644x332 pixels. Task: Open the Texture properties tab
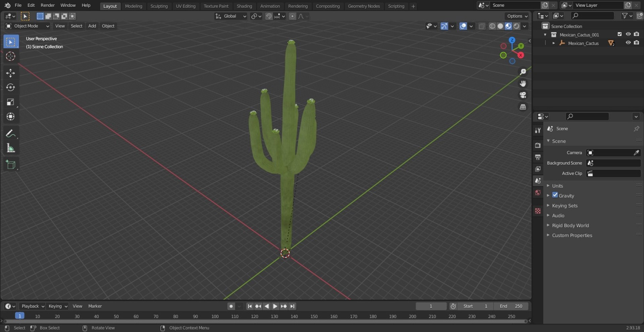pos(538,211)
